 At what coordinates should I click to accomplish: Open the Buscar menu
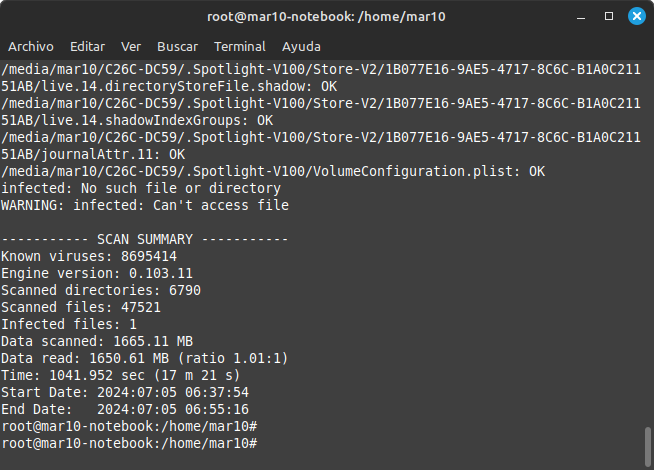coord(178,47)
